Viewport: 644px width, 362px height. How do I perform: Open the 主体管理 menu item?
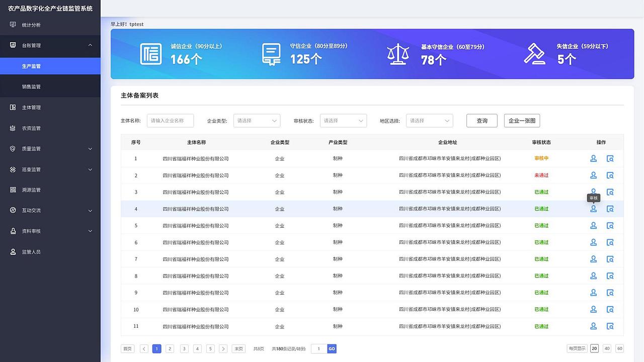tap(50, 108)
